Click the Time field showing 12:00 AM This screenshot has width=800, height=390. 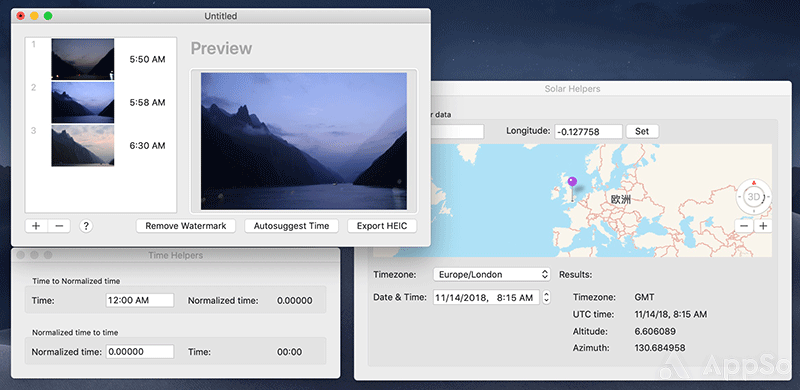coord(140,301)
